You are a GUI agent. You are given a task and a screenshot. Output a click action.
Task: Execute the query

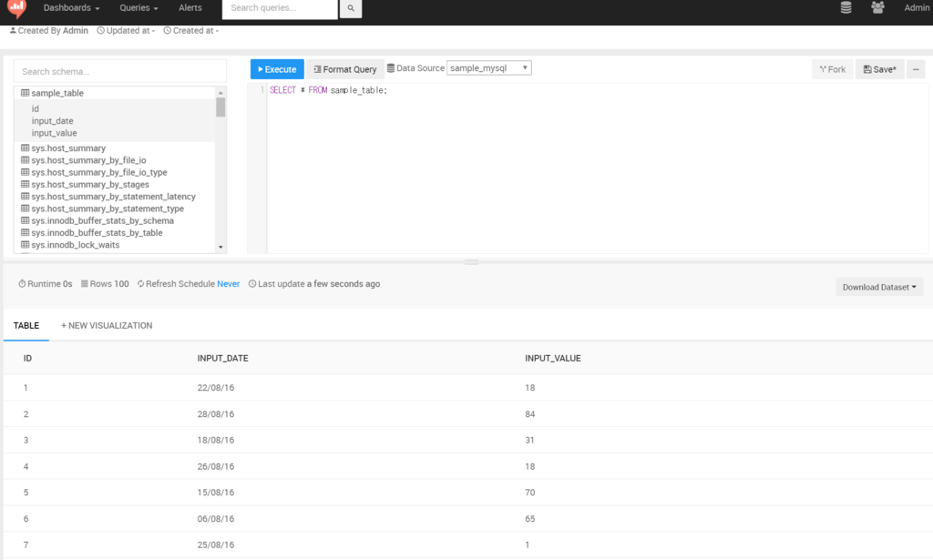[x=277, y=69]
